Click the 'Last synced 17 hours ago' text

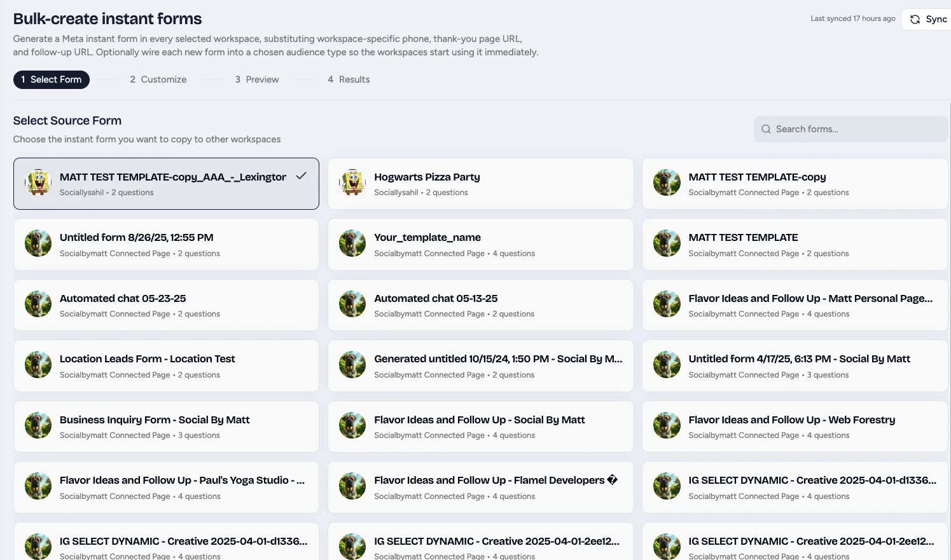853,18
